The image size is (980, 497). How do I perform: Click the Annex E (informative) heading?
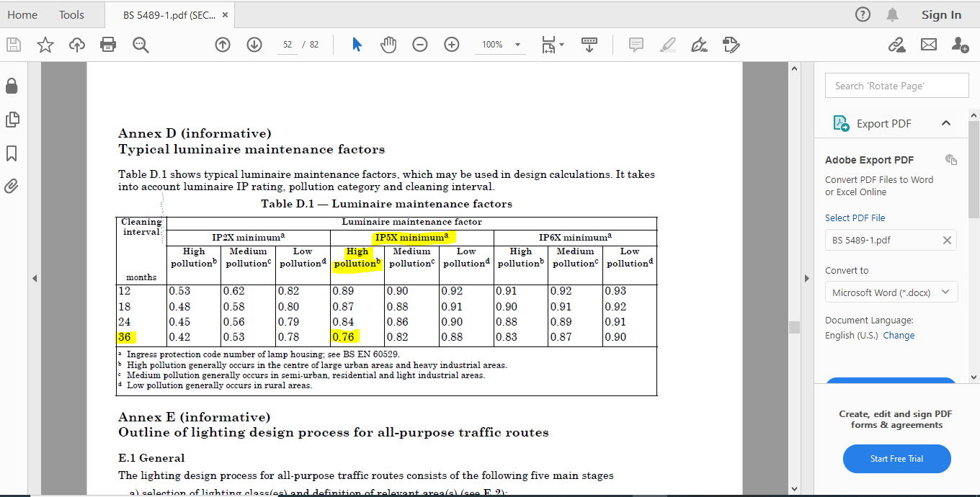click(x=195, y=417)
